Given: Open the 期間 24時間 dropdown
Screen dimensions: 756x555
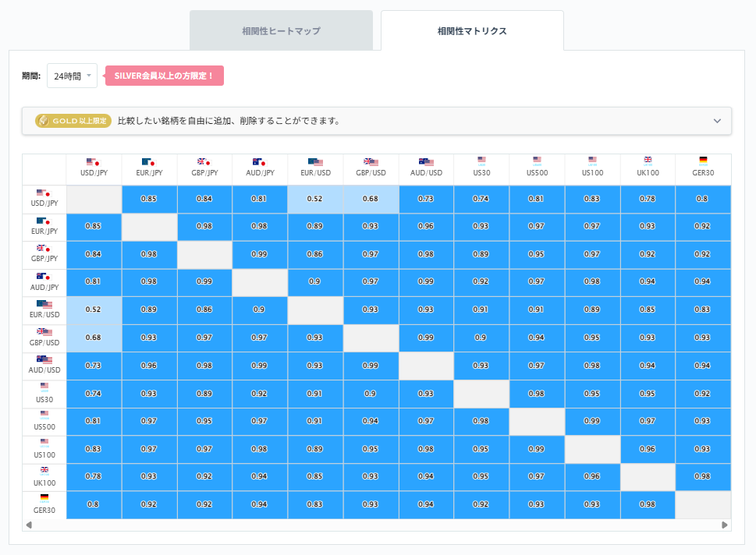Looking at the screenshot, I should (x=71, y=76).
